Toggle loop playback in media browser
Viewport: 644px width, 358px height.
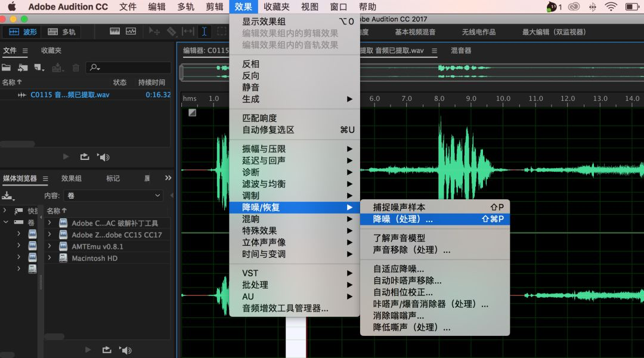coord(107,350)
